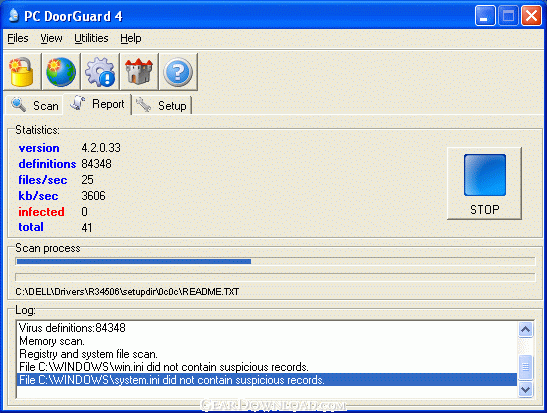The image size is (547, 413).
Task: Open the Files menu
Action: click(18, 38)
